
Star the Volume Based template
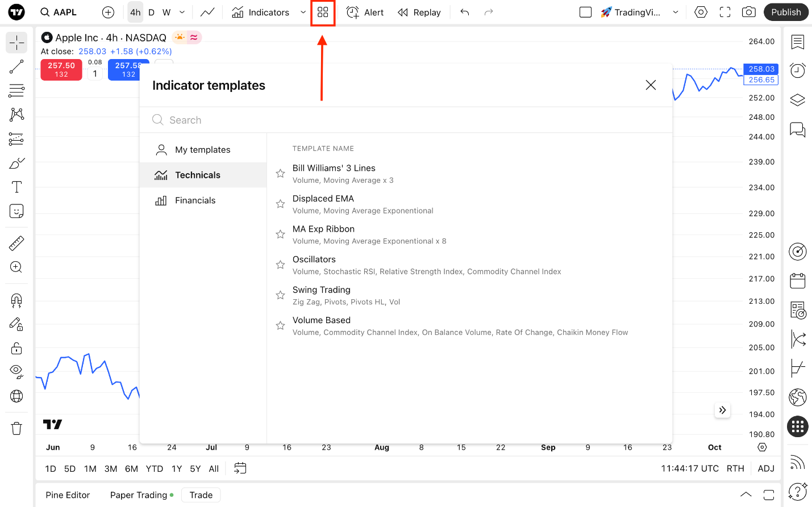(280, 326)
